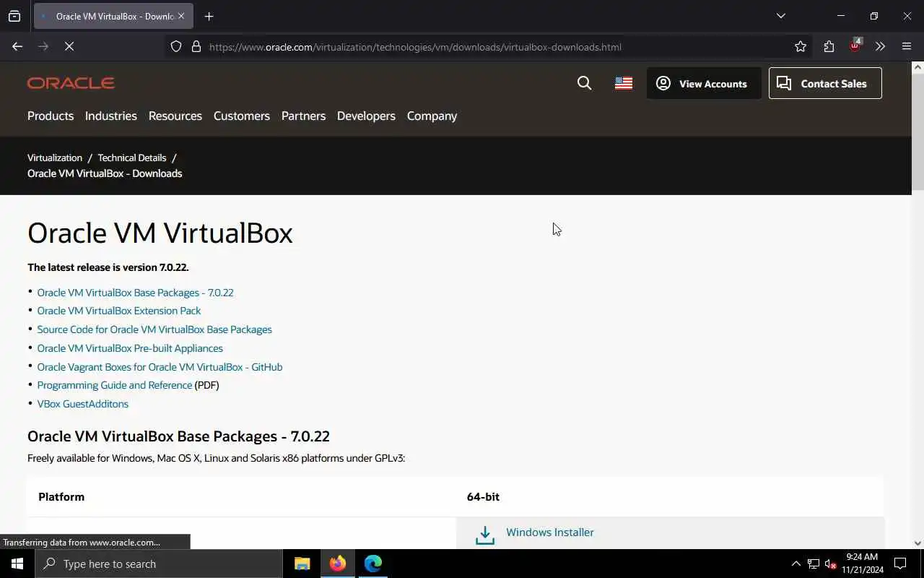Click page vertical scrollbar thumb
Viewport: 924px width, 578px height.
point(918,132)
